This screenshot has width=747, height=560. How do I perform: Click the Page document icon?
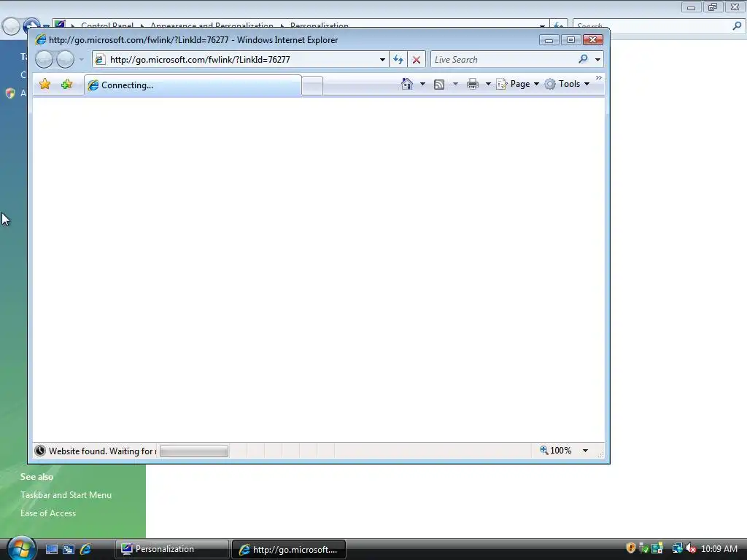pyautogui.click(x=502, y=85)
